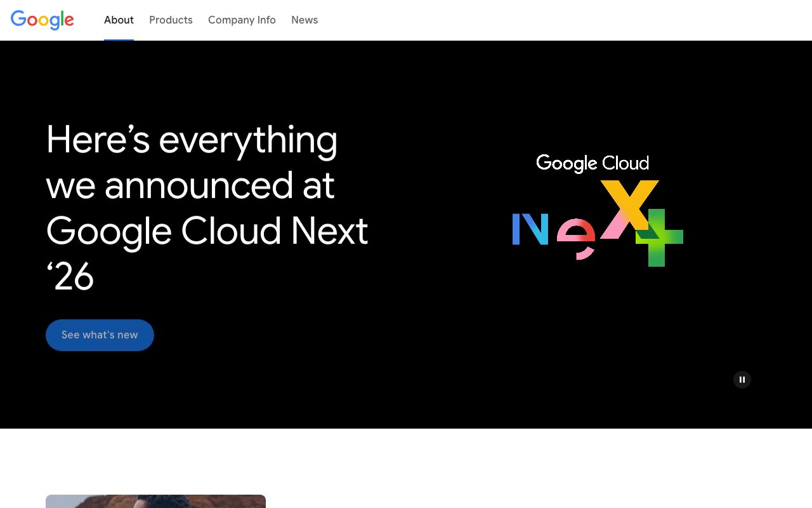
Task: Pause the hero carousel animation
Action: pos(742,380)
